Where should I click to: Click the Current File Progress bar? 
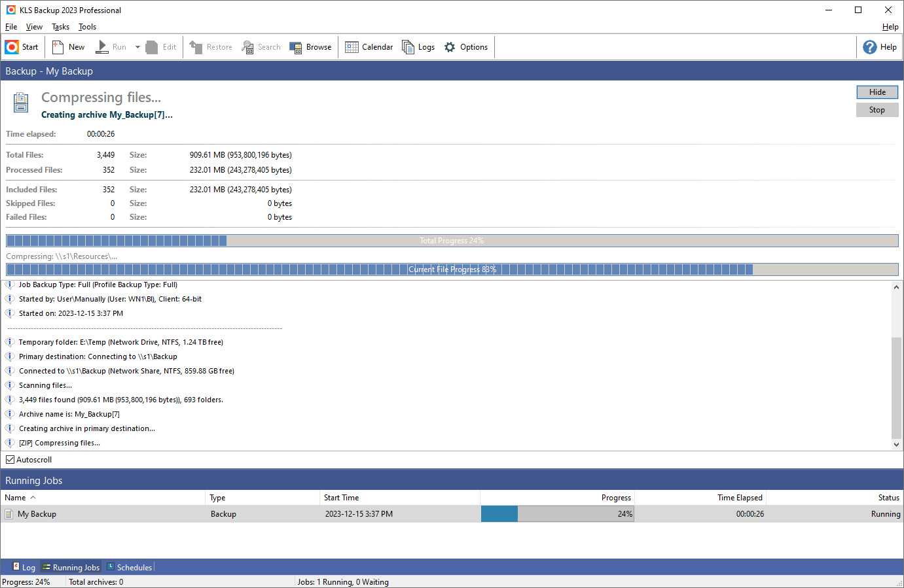pyautogui.click(x=452, y=269)
